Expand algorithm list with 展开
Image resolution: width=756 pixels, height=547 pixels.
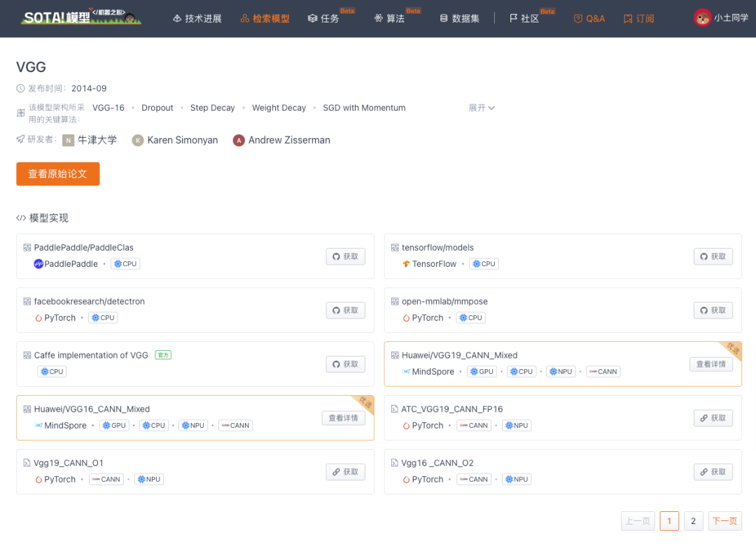tap(482, 108)
